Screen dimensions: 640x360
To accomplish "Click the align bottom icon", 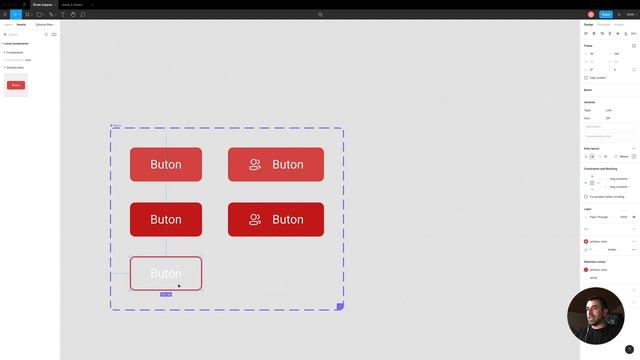I will 626,33.
